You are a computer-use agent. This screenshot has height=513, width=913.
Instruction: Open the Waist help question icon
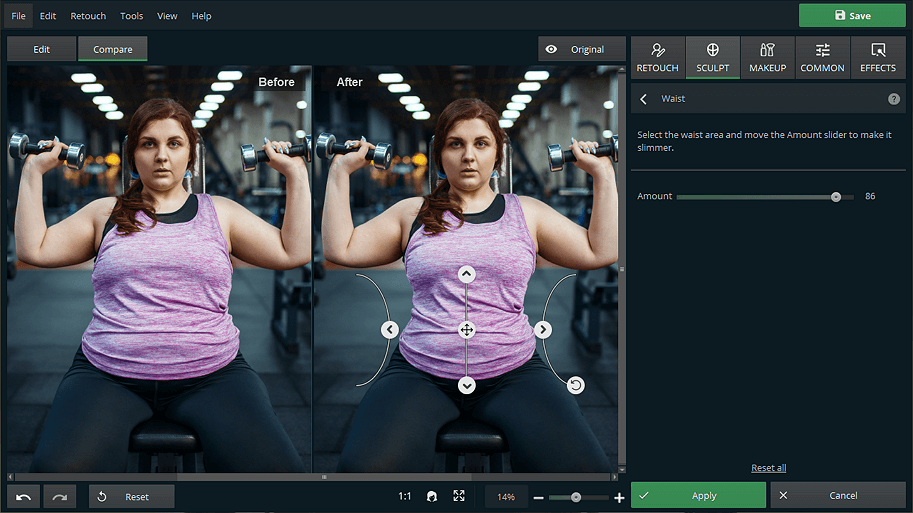coord(894,99)
